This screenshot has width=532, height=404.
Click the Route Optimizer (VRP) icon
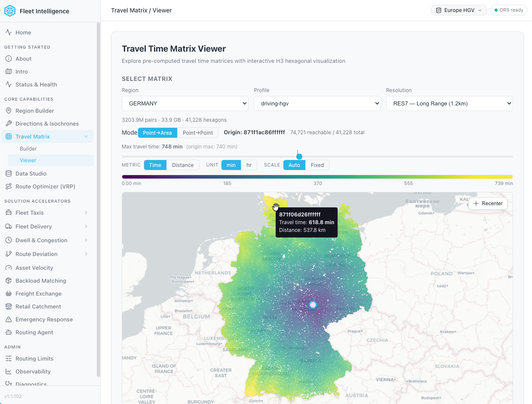click(x=8, y=186)
